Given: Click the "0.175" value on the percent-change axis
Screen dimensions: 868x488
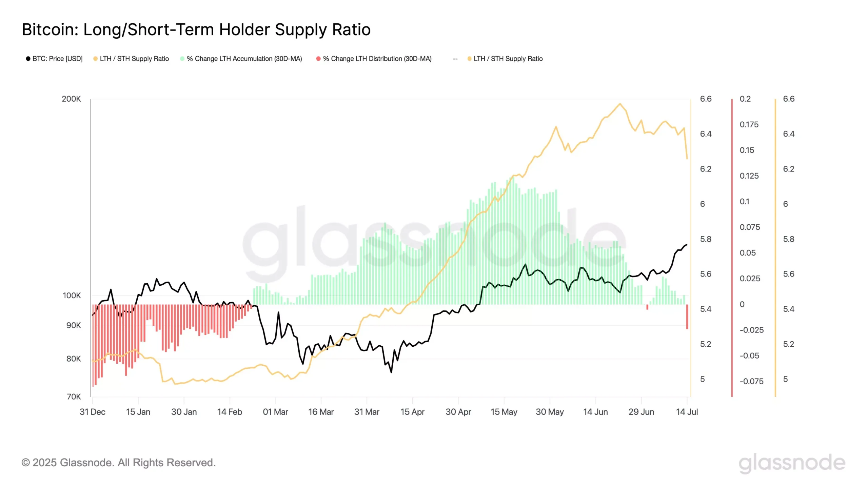Looking at the screenshot, I should (x=749, y=124).
